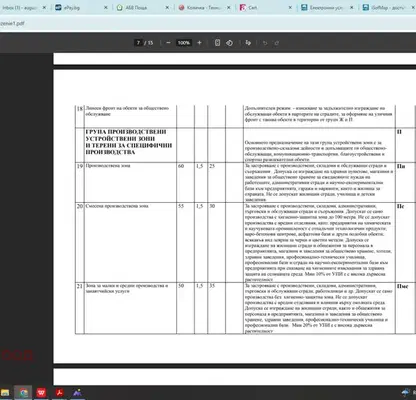Zoom in using the plus button
Screen dimensions: 416x400
click(199, 43)
